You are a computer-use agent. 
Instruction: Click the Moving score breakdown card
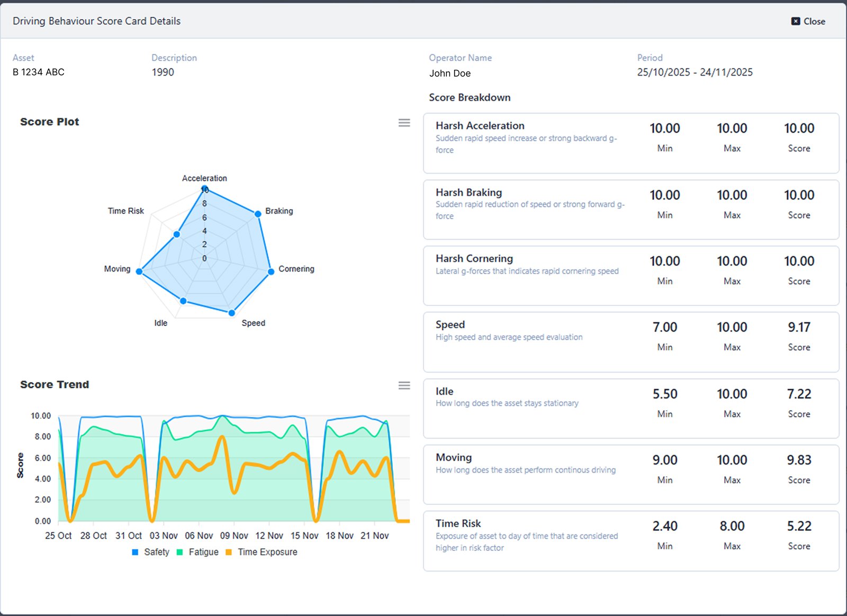click(630, 474)
